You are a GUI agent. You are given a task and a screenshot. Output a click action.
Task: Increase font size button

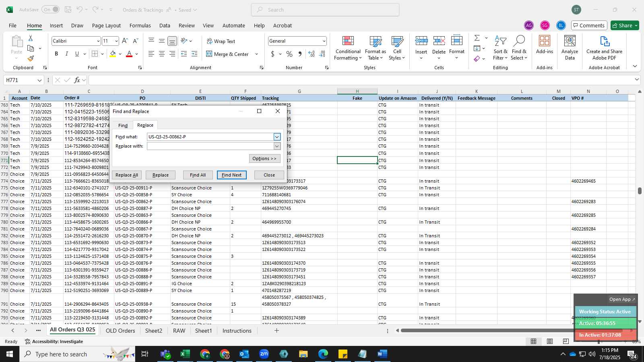pyautogui.click(x=125, y=41)
